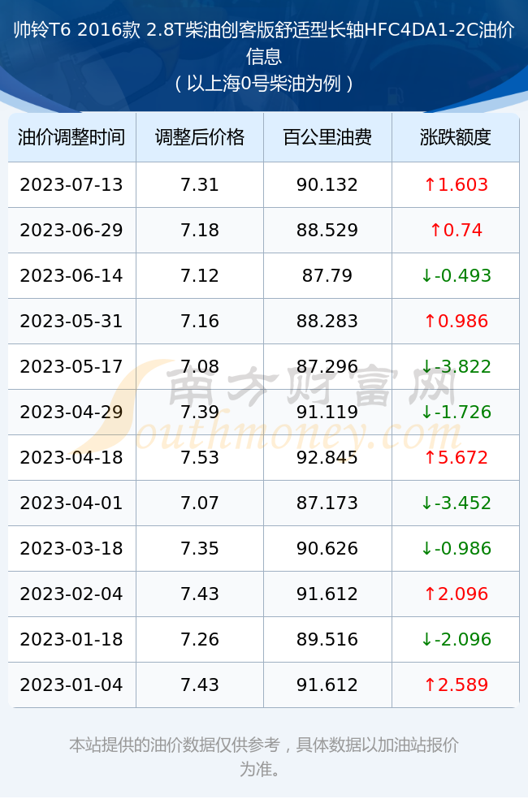Click price 7.53 for 2023-04-18
The width and height of the screenshot is (528, 812).
tap(200, 458)
